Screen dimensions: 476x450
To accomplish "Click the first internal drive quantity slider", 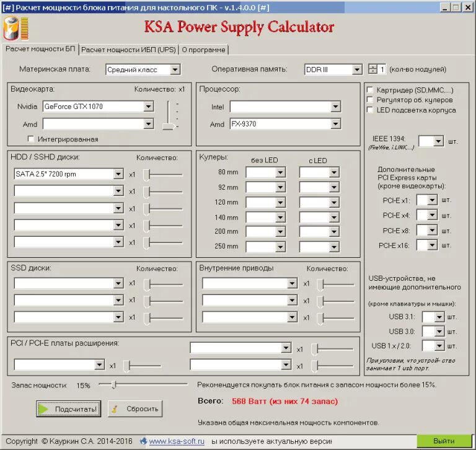I will tap(335, 285).
